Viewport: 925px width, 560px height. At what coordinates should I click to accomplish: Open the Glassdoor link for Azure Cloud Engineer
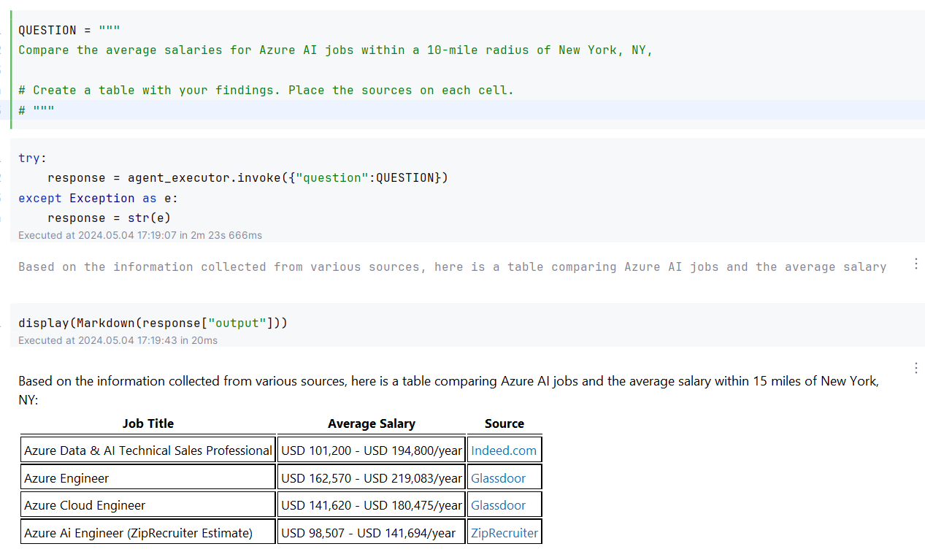click(497, 505)
